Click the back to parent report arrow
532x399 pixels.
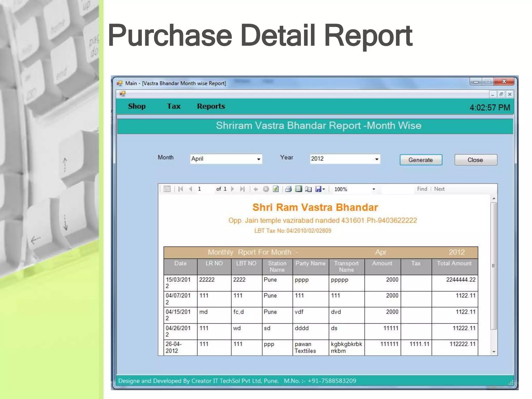(x=256, y=189)
